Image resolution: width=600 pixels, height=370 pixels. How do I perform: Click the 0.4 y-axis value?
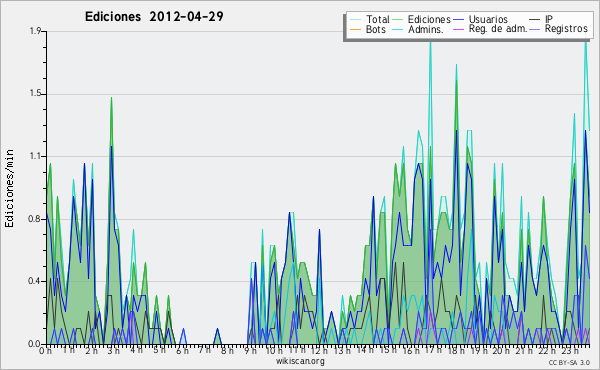coord(35,281)
